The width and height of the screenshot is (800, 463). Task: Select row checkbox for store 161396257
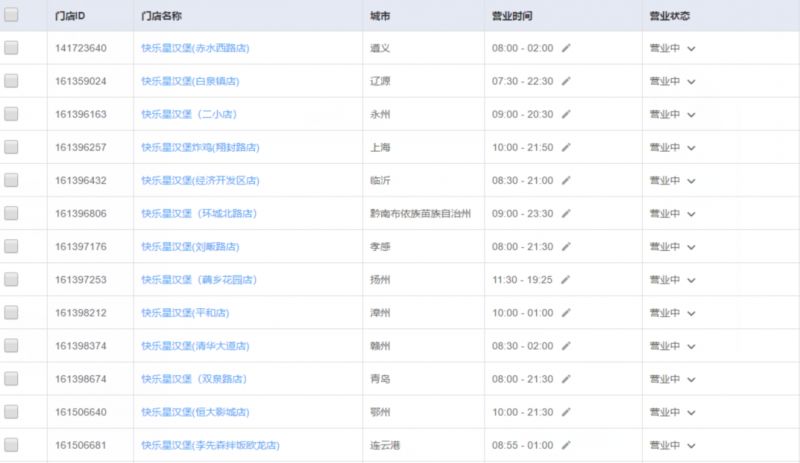(11, 147)
